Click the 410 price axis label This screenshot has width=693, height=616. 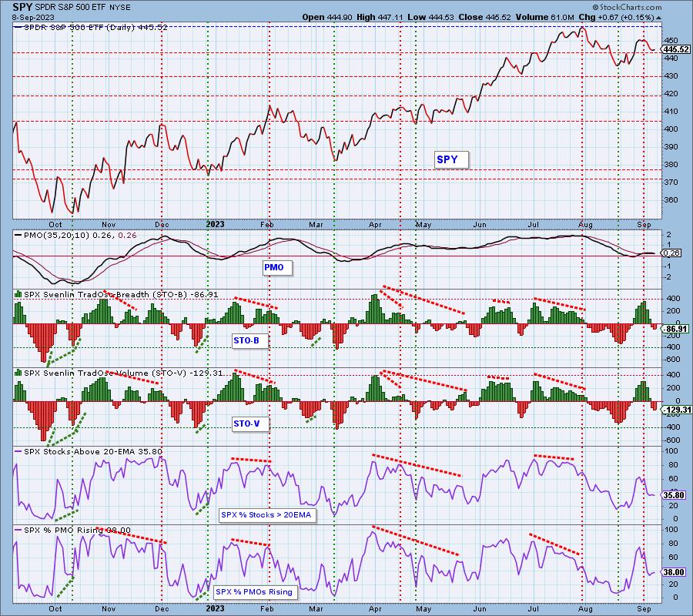(671, 112)
